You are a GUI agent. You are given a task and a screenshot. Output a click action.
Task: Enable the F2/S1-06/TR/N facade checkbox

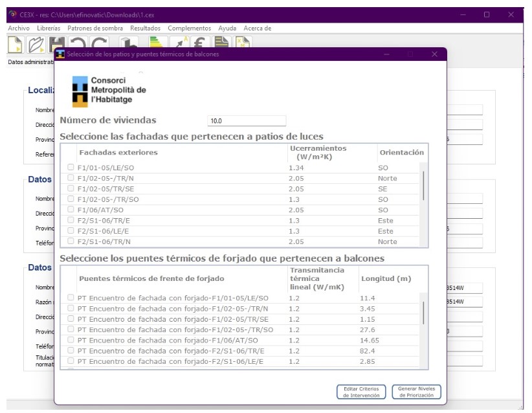coord(71,241)
